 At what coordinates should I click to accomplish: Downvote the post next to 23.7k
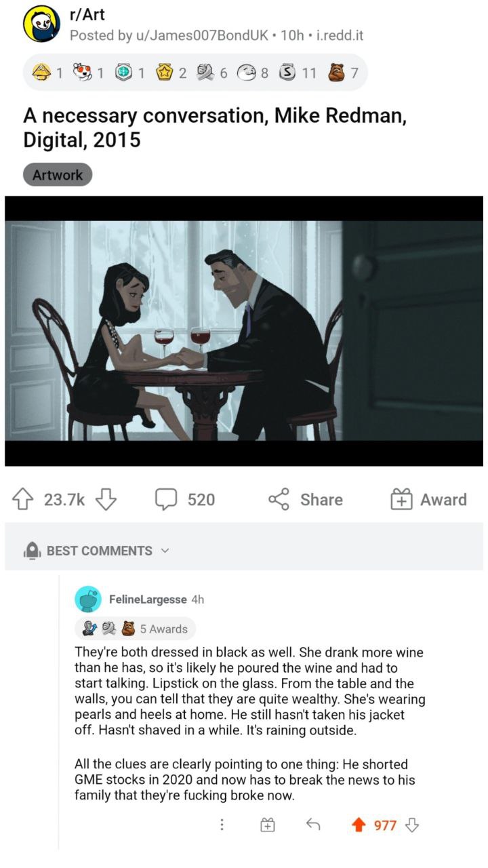tap(106, 500)
